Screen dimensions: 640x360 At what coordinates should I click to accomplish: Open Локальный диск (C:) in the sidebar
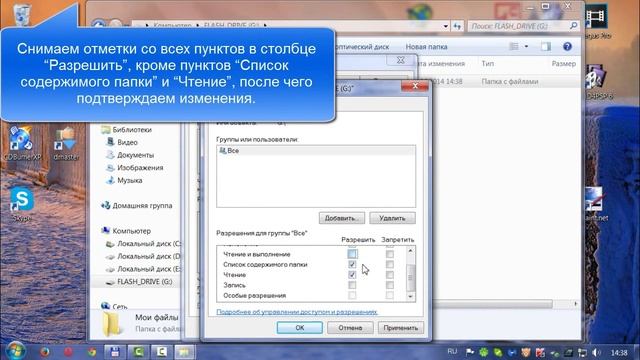point(143,244)
